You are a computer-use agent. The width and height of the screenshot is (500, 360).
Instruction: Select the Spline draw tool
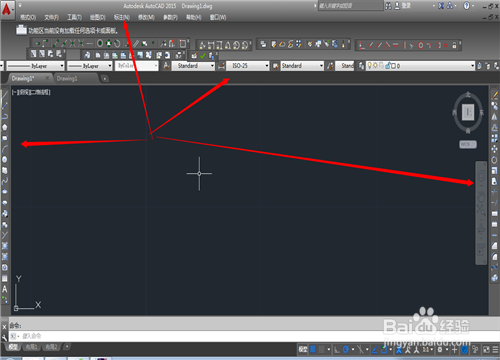(5, 181)
